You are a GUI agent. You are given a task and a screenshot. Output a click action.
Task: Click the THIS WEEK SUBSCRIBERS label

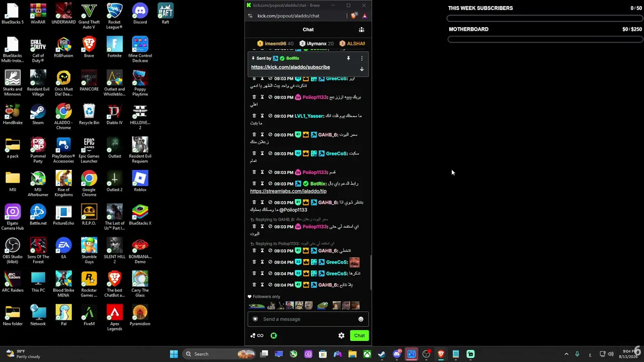point(480,8)
